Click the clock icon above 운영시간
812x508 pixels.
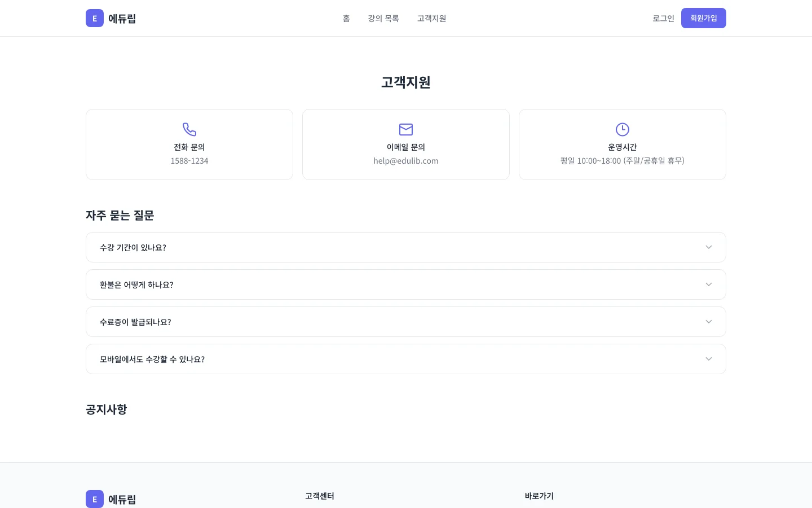point(623,130)
